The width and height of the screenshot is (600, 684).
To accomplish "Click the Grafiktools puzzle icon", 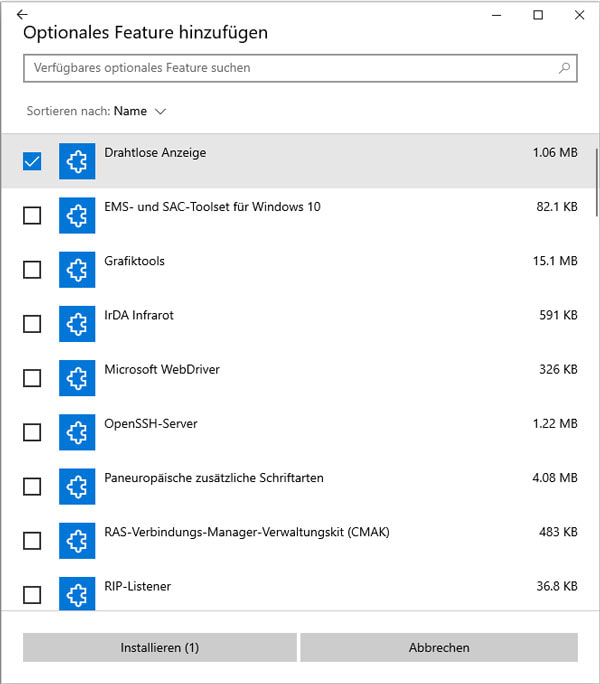I will coord(76,269).
